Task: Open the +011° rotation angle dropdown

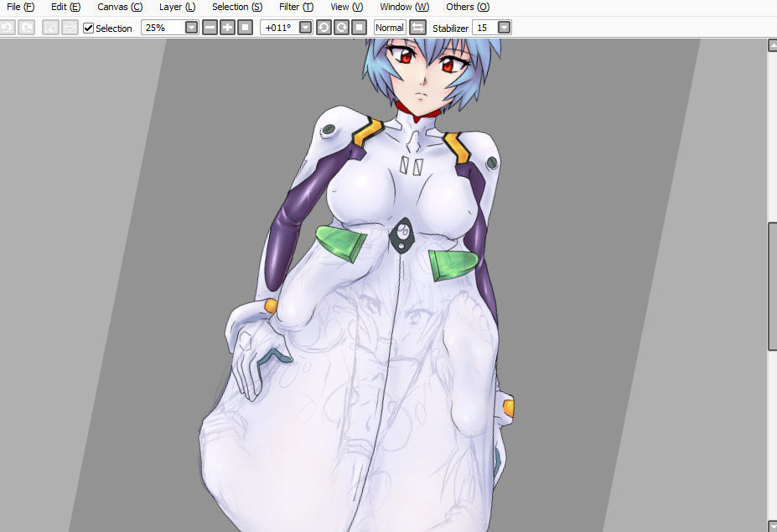Action: pyautogui.click(x=305, y=28)
